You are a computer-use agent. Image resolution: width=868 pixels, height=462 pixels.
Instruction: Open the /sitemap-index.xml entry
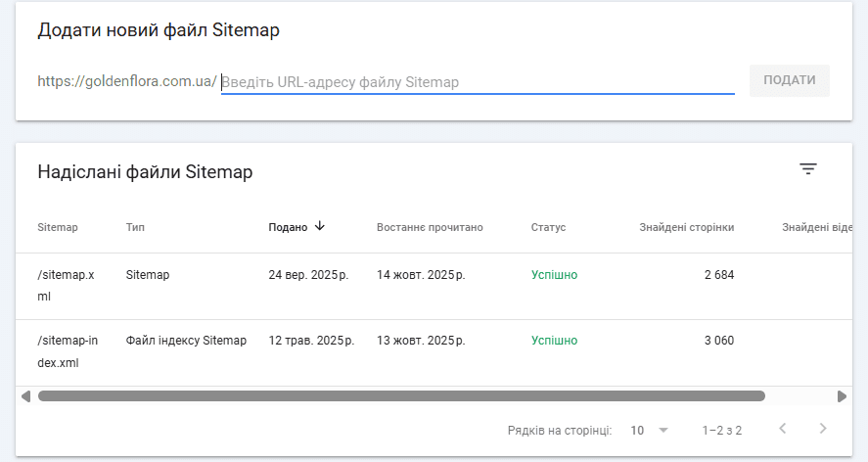66,351
